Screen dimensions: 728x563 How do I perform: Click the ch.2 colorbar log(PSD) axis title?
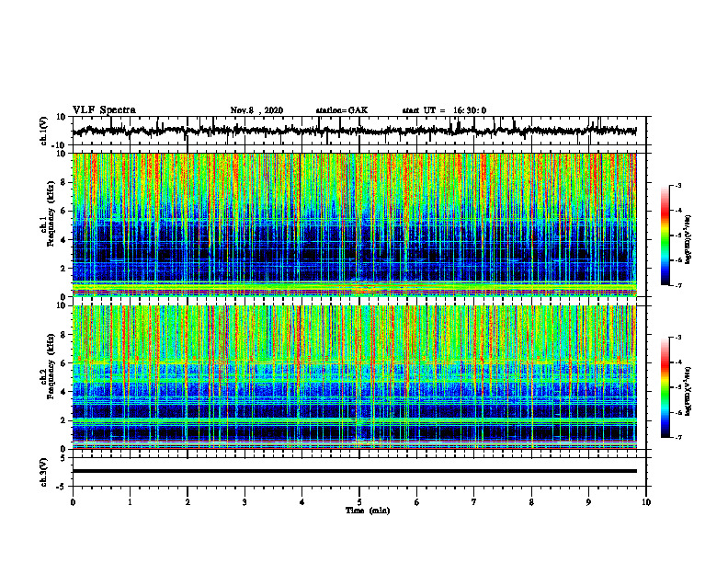coord(688,391)
